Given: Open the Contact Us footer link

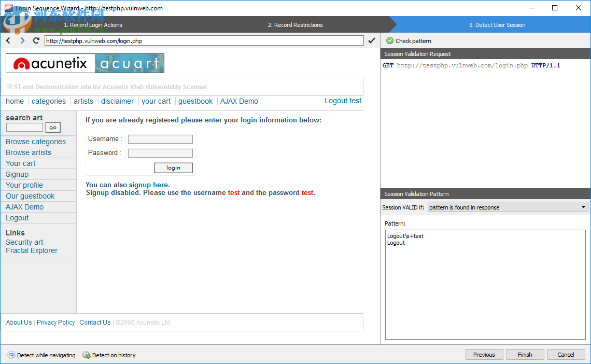Looking at the screenshot, I should click(x=95, y=322).
